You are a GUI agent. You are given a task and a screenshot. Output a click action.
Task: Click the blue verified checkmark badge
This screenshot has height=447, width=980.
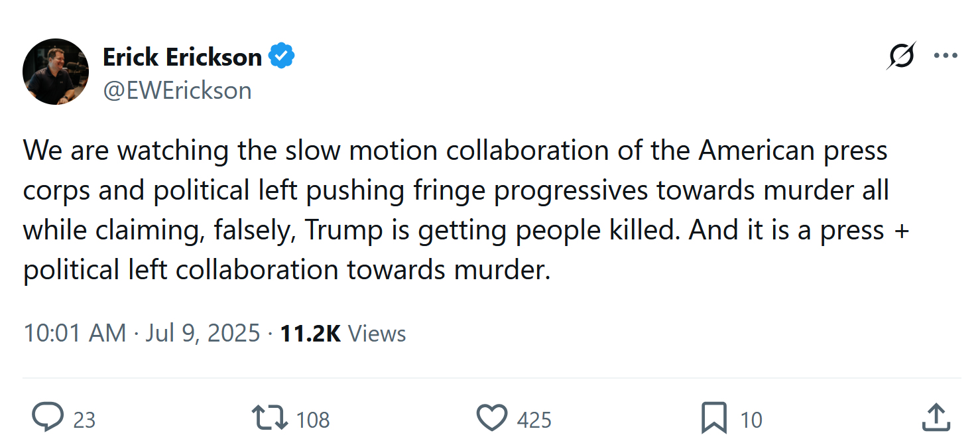coord(282,57)
